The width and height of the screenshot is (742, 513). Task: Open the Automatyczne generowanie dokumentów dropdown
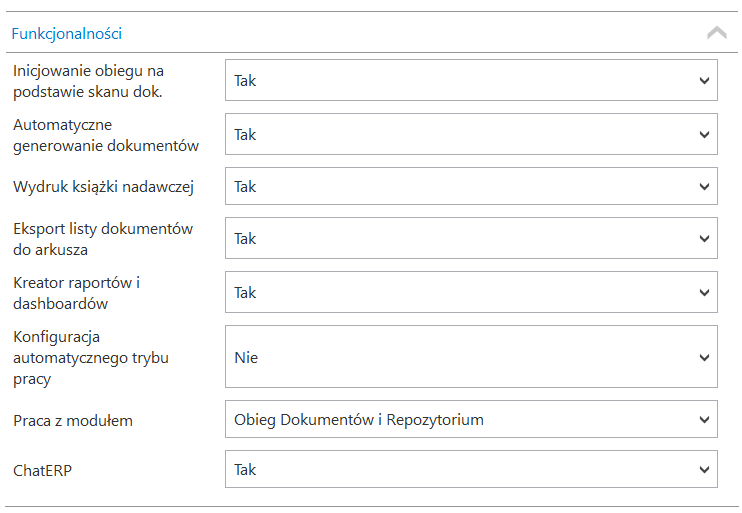pyautogui.click(x=470, y=134)
